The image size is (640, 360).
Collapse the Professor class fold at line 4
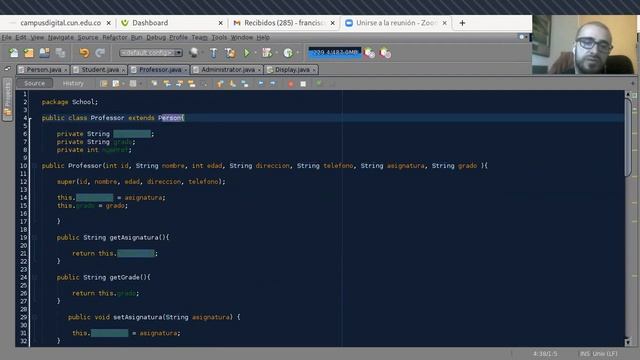coord(31,118)
